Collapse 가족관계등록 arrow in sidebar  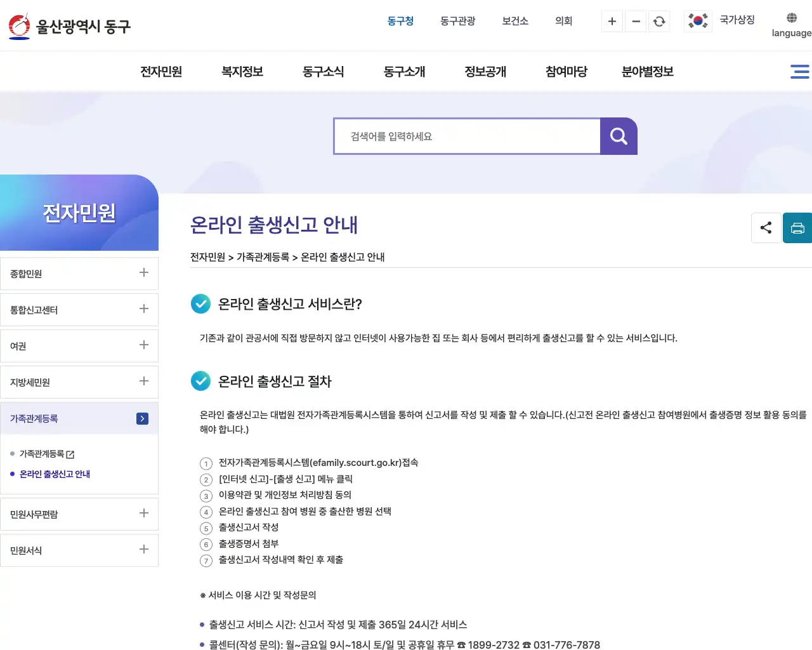(143, 418)
